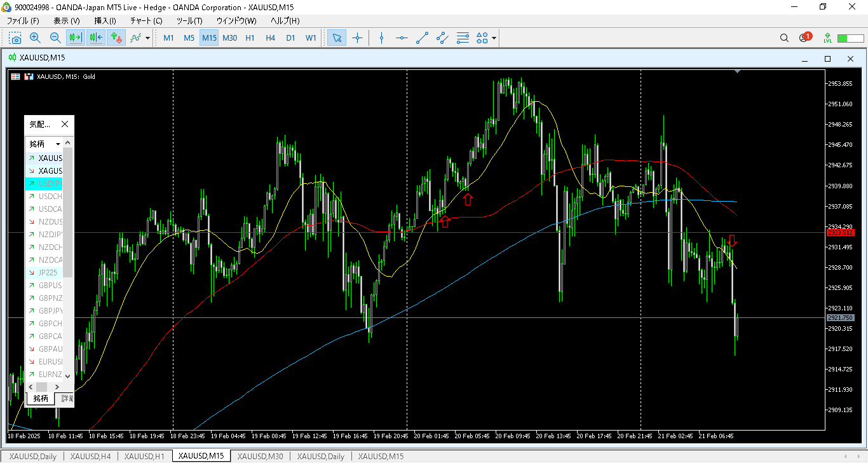Screen dimensions: 868x463
Task: Open the チャート (C) menu
Action: coord(146,21)
